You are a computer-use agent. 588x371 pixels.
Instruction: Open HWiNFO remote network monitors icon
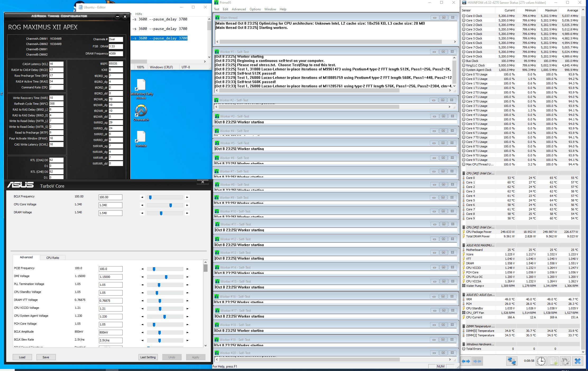tap(512, 361)
